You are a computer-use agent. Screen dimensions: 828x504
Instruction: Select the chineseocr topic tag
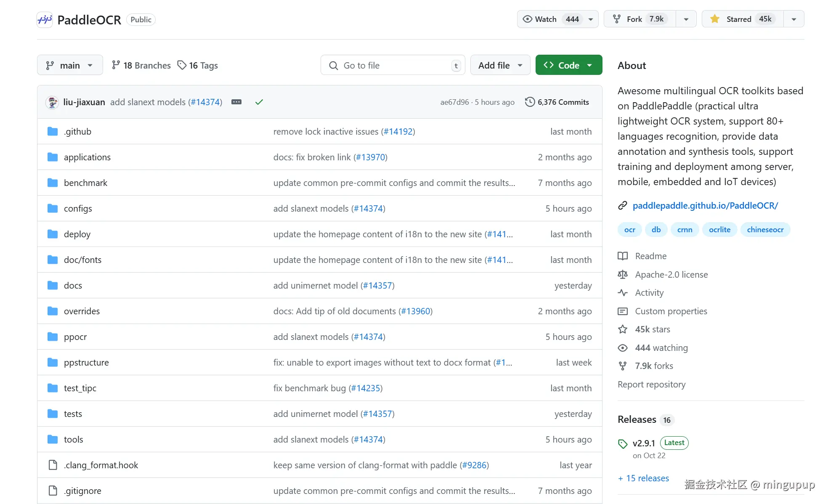pyautogui.click(x=765, y=230)
